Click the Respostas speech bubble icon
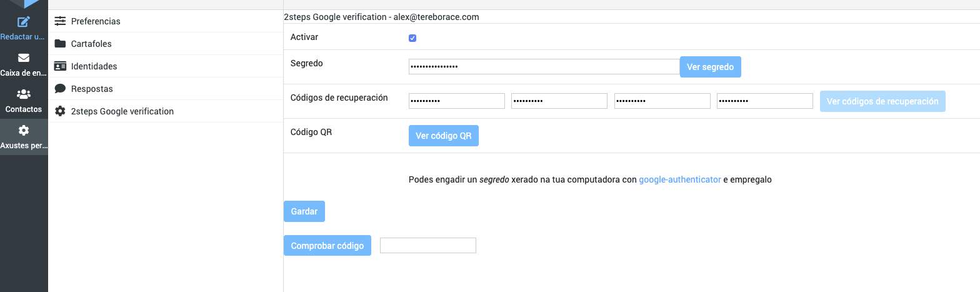Image resolution: width=980 pixels, height=292 pixels. (x=60, y=89)
